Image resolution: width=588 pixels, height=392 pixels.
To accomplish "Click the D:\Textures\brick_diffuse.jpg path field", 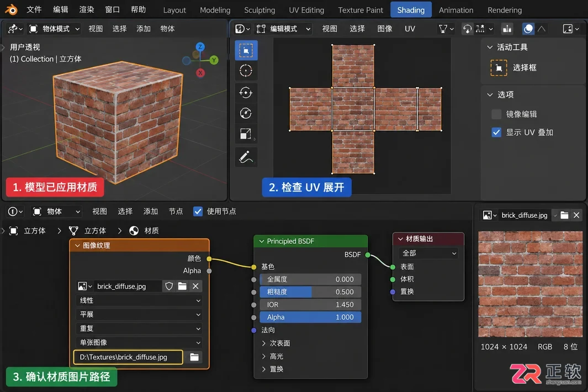I will (128, 357).
